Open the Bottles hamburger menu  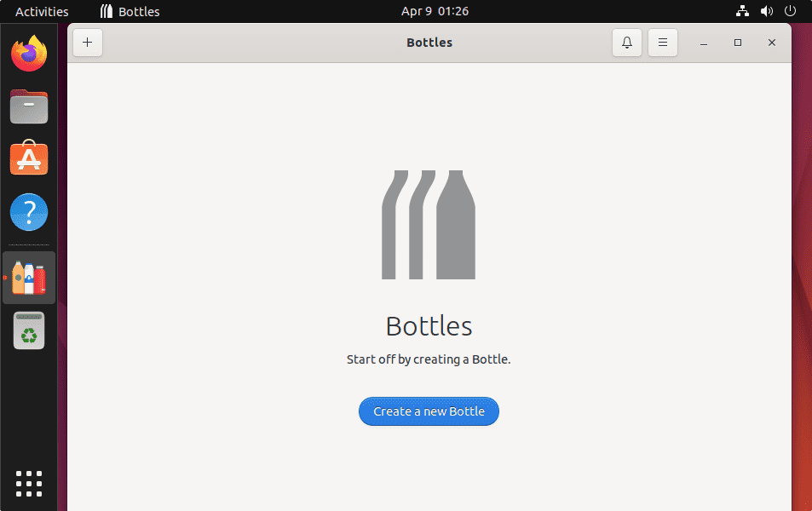tap(662, 42)
